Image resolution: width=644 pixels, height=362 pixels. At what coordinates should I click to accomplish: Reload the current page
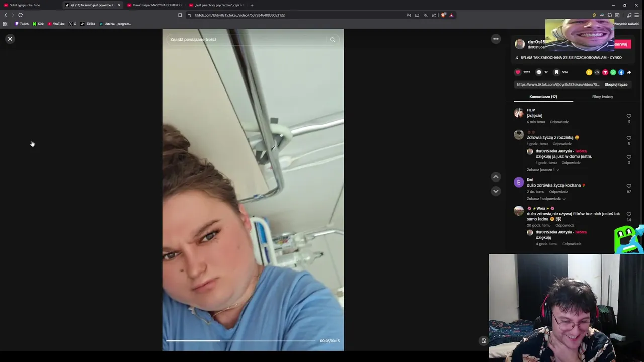pyautogui.click(x=20, y=15)
